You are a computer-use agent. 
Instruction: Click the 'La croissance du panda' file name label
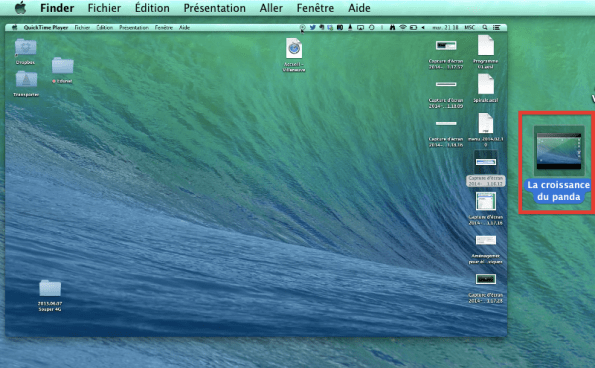tap(559, 191)
